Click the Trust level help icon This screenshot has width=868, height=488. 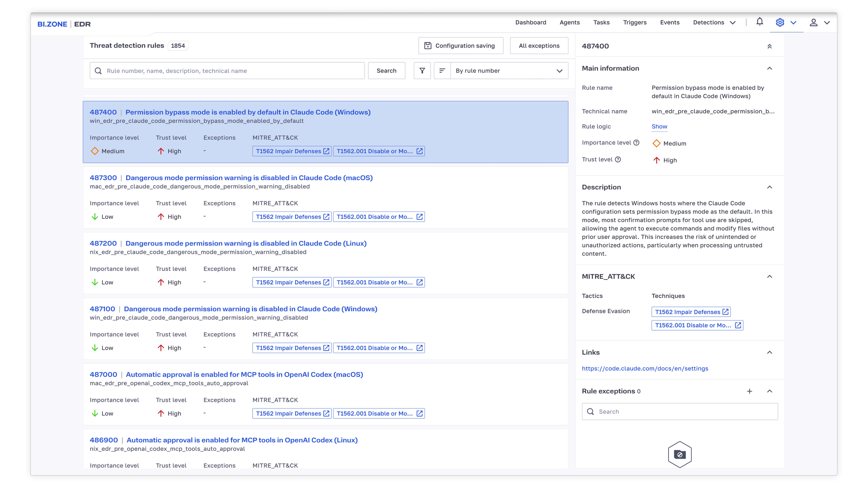618,159
